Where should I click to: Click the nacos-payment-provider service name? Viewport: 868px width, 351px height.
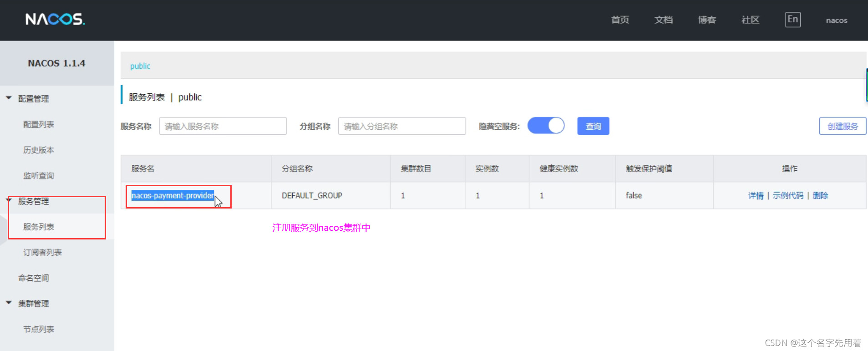click(x=173, y=195)
